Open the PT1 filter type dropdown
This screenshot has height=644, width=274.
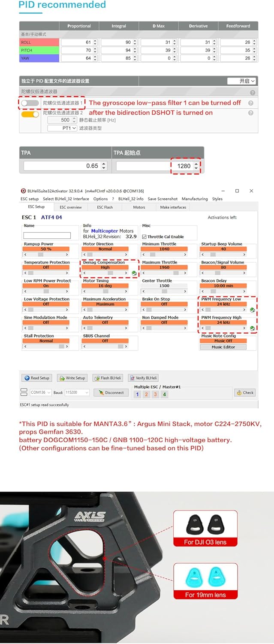[63, 128]
